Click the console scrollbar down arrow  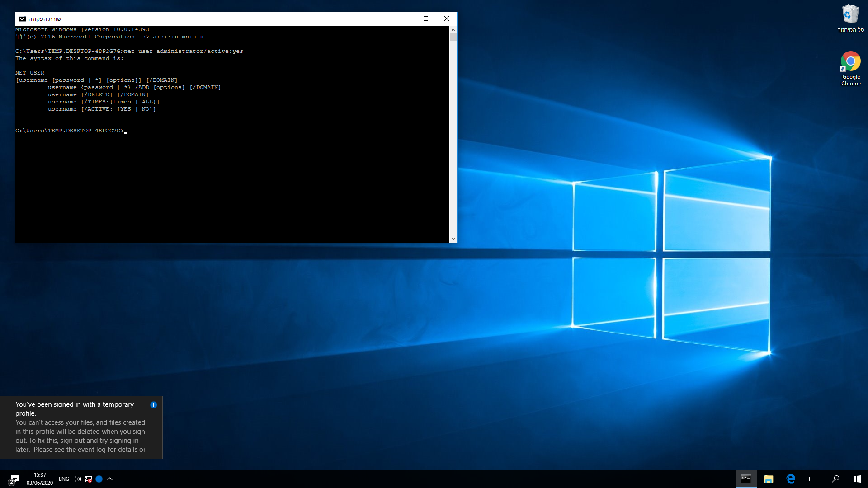pos(453,239)
